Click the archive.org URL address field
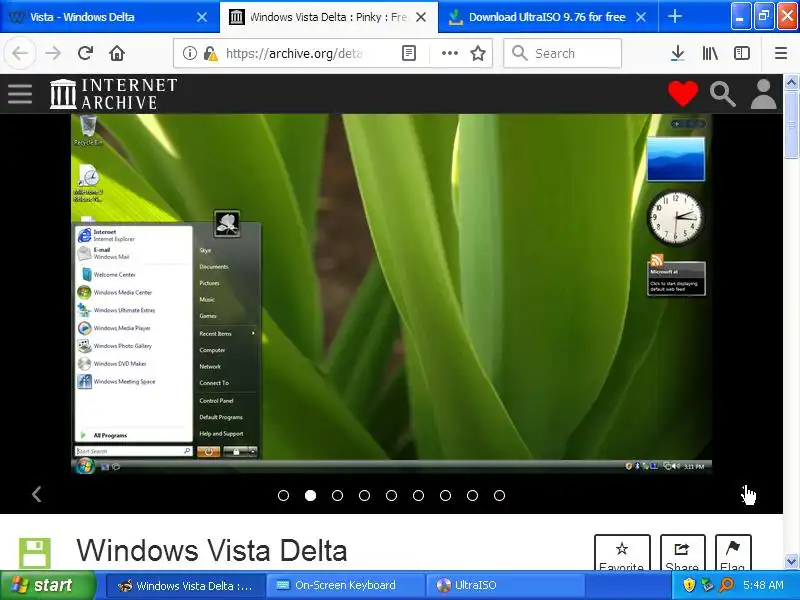The width and height of the screenshot is (800, 600). point(294,53)
